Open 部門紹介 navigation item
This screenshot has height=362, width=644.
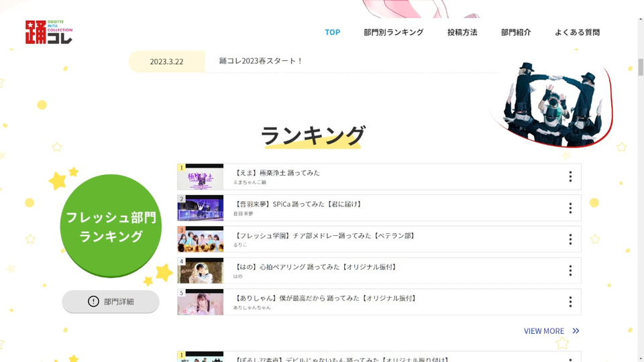pyautogui.click(x=516, y=32)
